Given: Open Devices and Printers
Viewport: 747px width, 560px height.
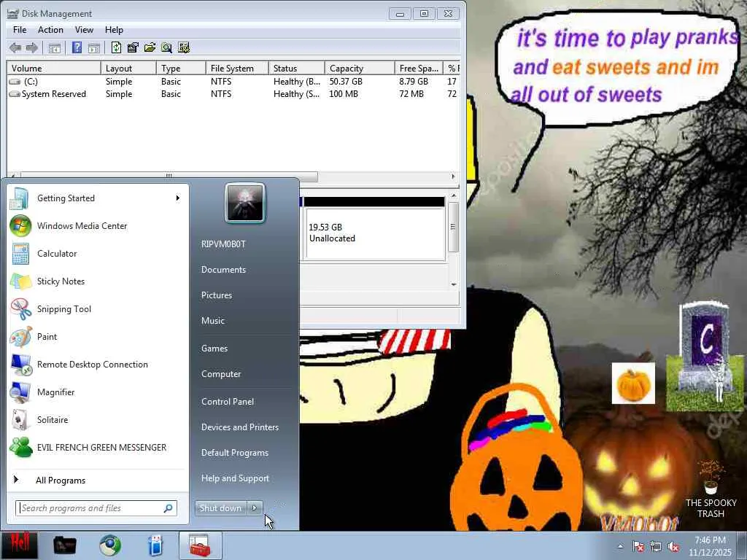Looking at the screenshot, I should click(x=239, y=427).
